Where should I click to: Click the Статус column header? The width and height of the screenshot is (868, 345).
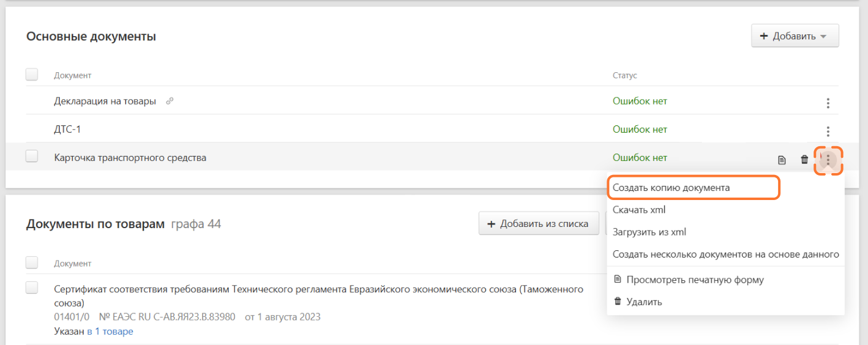pos(625,75)
